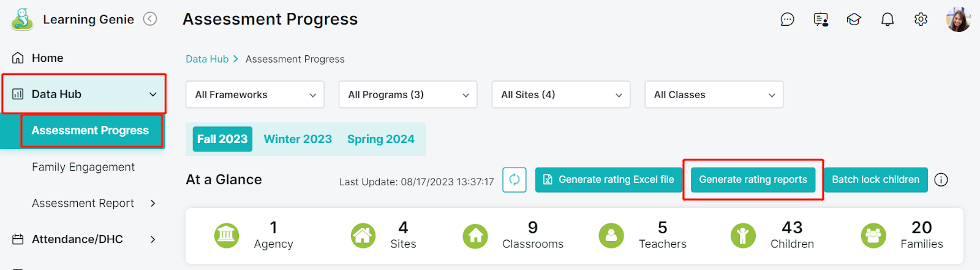Open the All Programs (3) dropdown

point(408,94)
